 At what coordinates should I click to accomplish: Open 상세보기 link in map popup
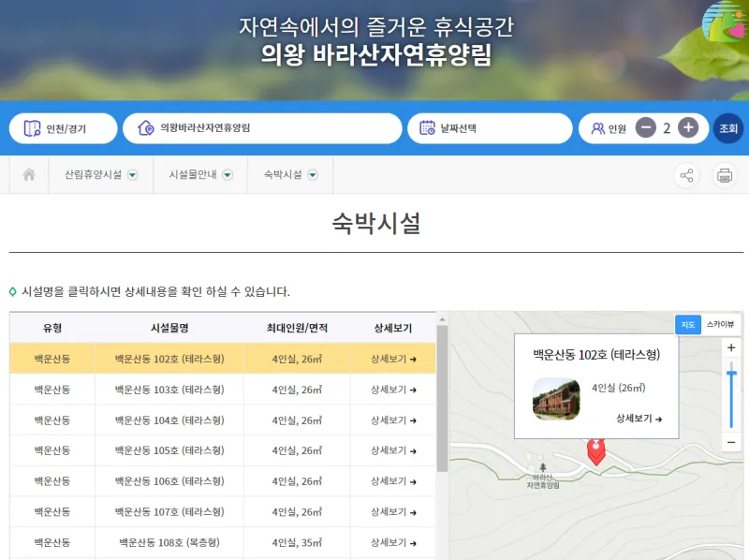(x=639, y=419)
